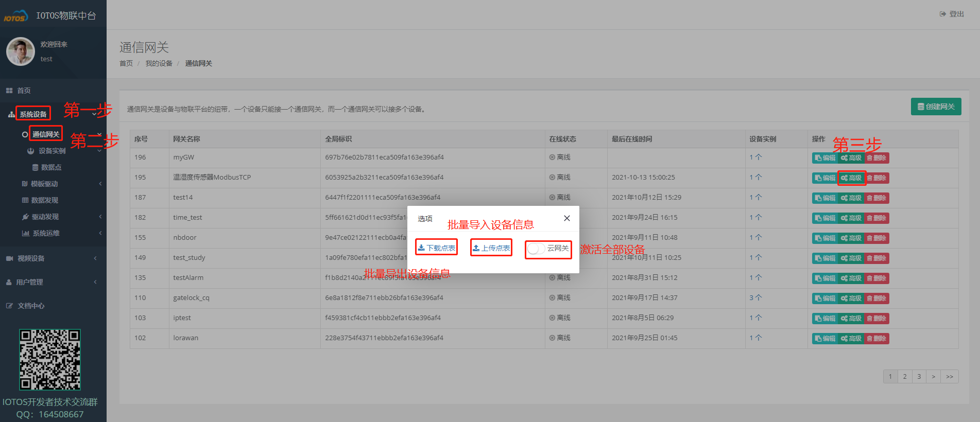This screenshot has height=422, width=980.
Task: Close the 选项 dialog
Action: pyautogui.click(x=567, y=218)
